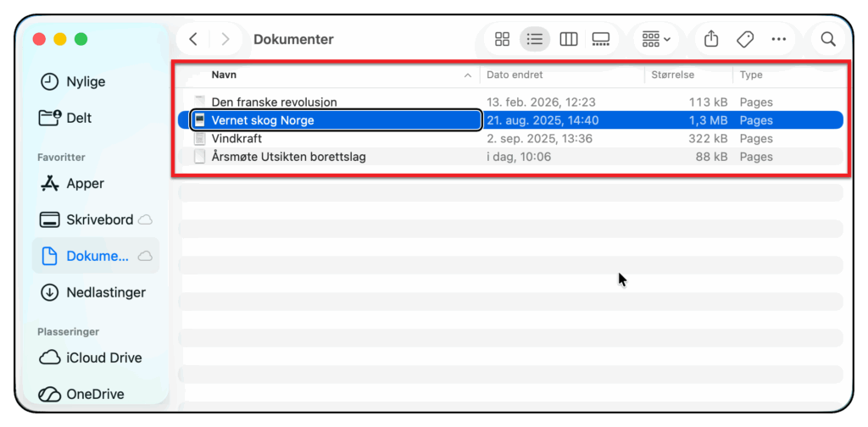Switch to gallery view
The width and height of the screenshot is (868, 427).
[601, 39]
